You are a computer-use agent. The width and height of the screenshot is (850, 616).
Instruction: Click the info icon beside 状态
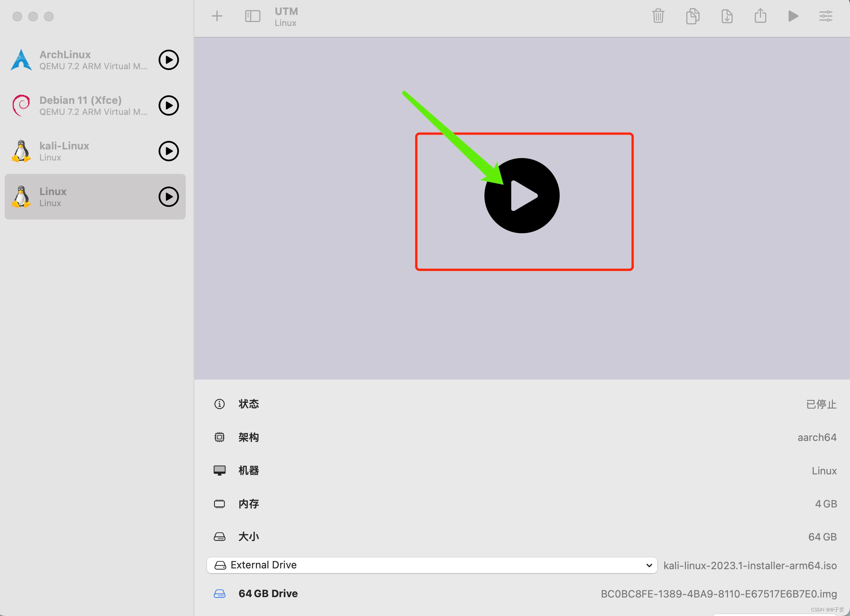[x=219, y=404]
